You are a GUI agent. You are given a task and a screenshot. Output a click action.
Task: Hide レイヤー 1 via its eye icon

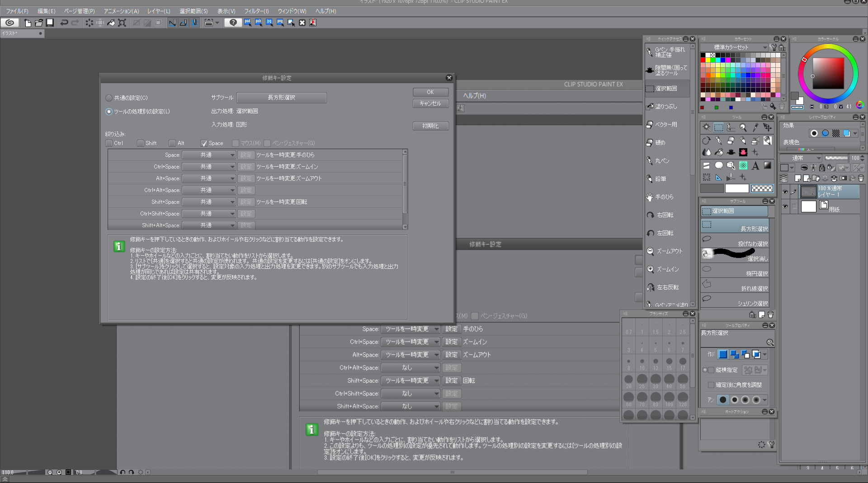(x=785, y=192)
